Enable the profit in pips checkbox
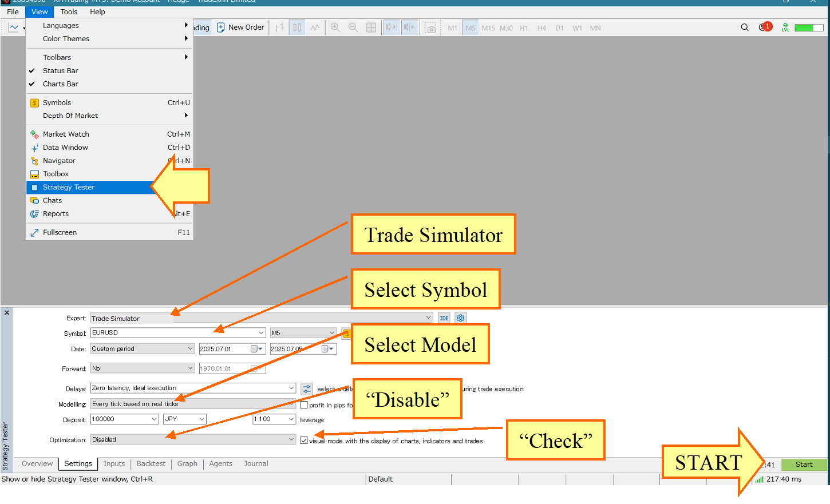 (x=304, y=404)
